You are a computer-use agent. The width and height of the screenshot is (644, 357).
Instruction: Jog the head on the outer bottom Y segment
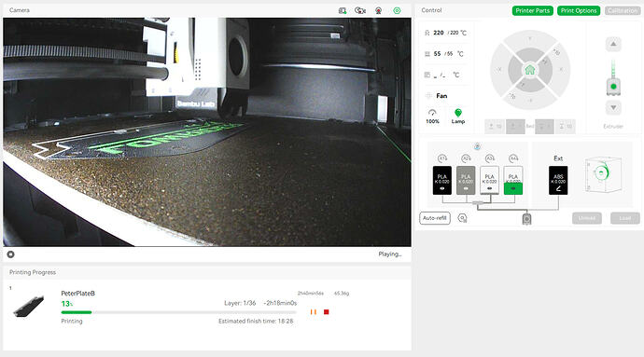[x=530, y=101]
